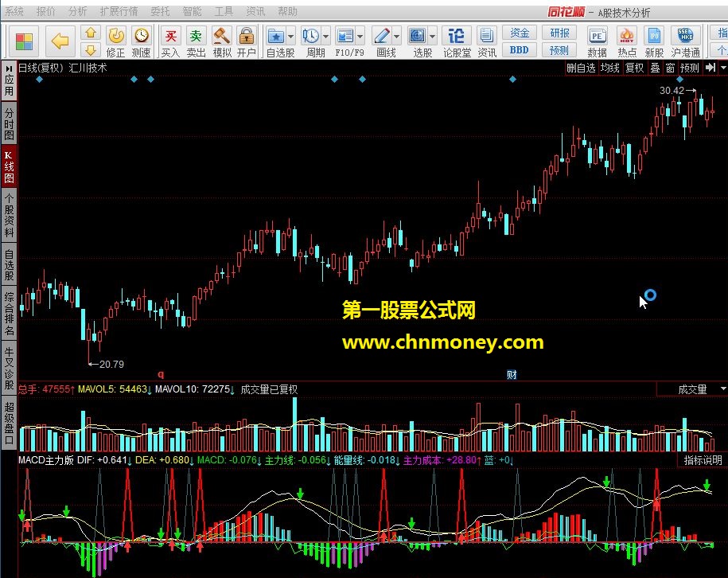
Task: Click the 卖出 sell icon
Action: [196, 42]
